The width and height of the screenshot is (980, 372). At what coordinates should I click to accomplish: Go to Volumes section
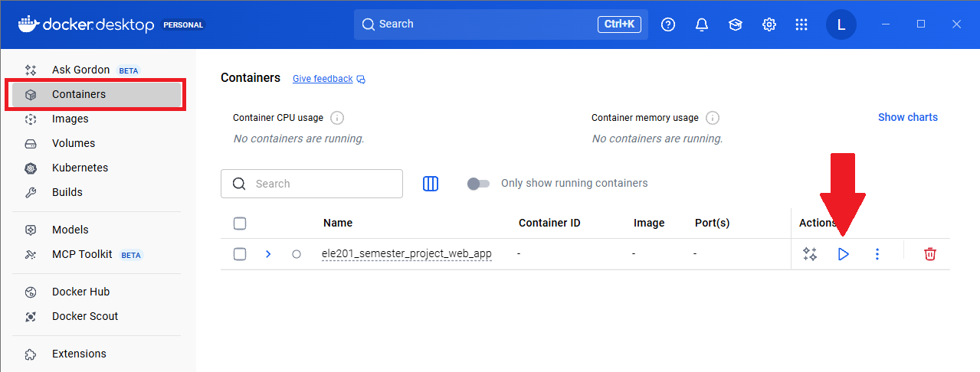(96, 143)
